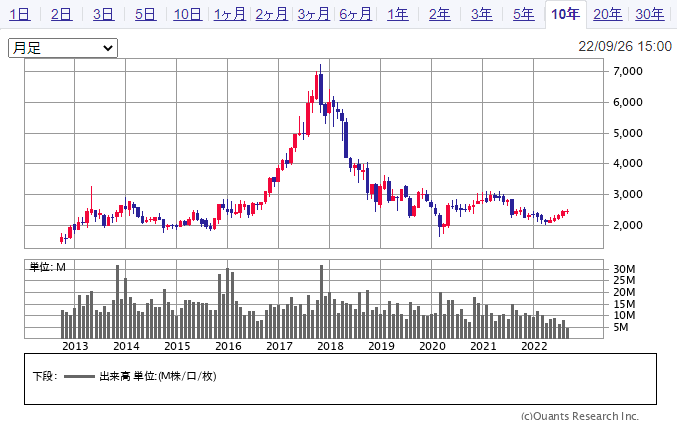
Task: Click the 2019 year axis label
Action: coord(381,346)
